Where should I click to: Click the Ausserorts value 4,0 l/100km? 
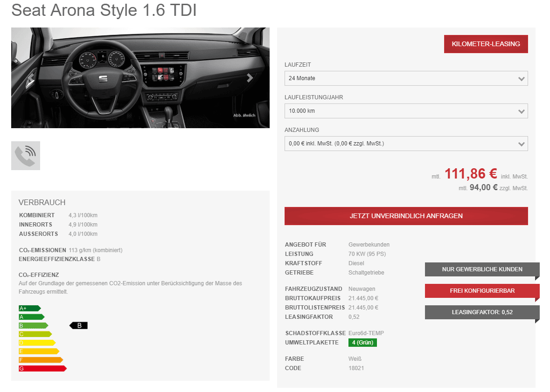(83, 234)
